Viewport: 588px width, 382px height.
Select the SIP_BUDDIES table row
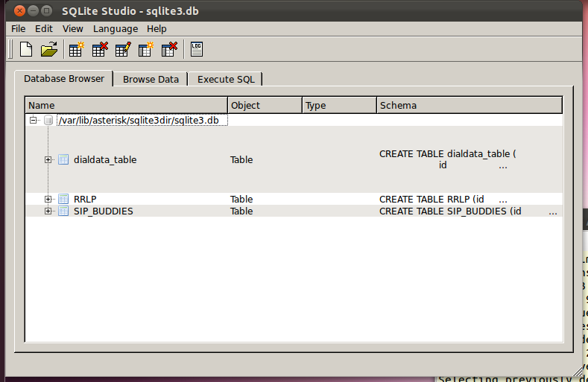(x=104, y=211)
